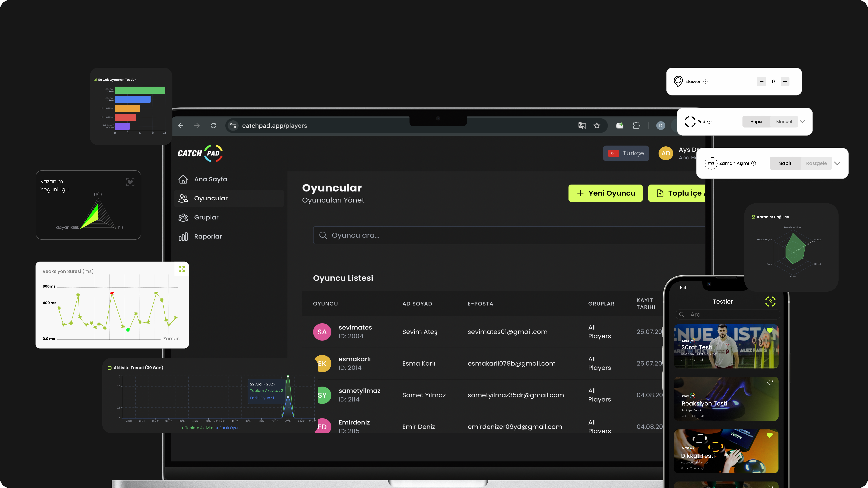
Task: Click the search magnifier in phone Testler screen
Action: [x=682, y=315]
